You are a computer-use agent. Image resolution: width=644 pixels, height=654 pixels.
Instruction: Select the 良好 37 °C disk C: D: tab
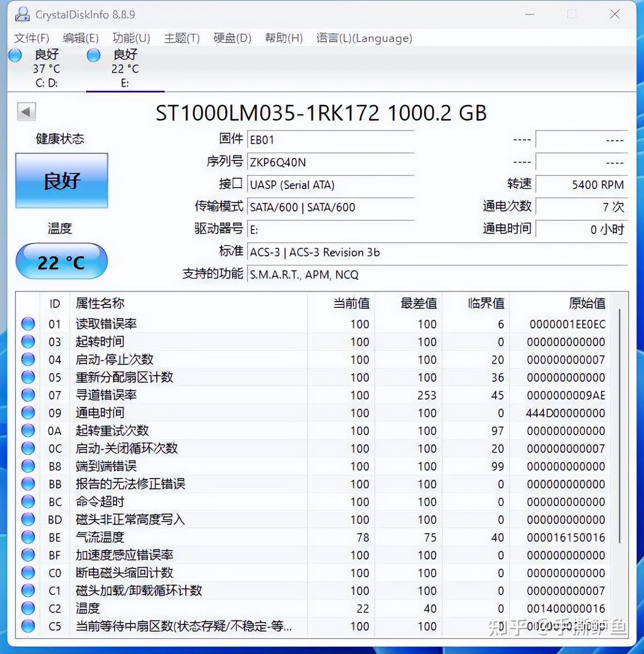46,68
